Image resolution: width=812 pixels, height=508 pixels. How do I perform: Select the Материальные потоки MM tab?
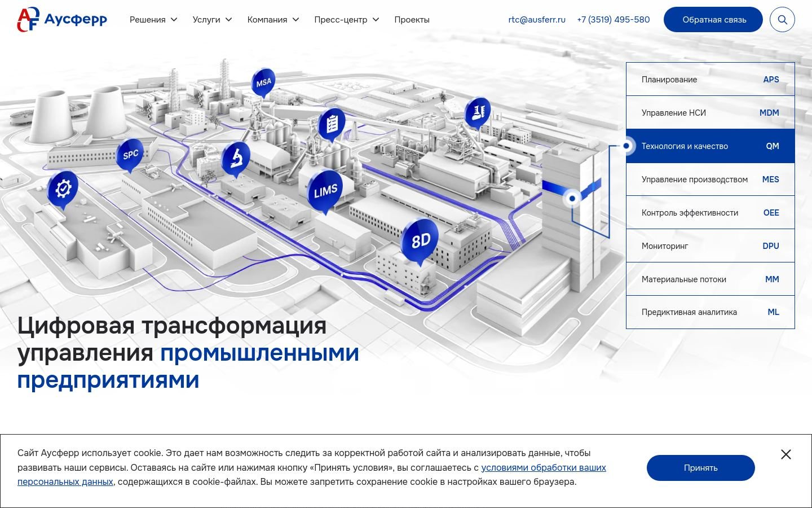710,279
